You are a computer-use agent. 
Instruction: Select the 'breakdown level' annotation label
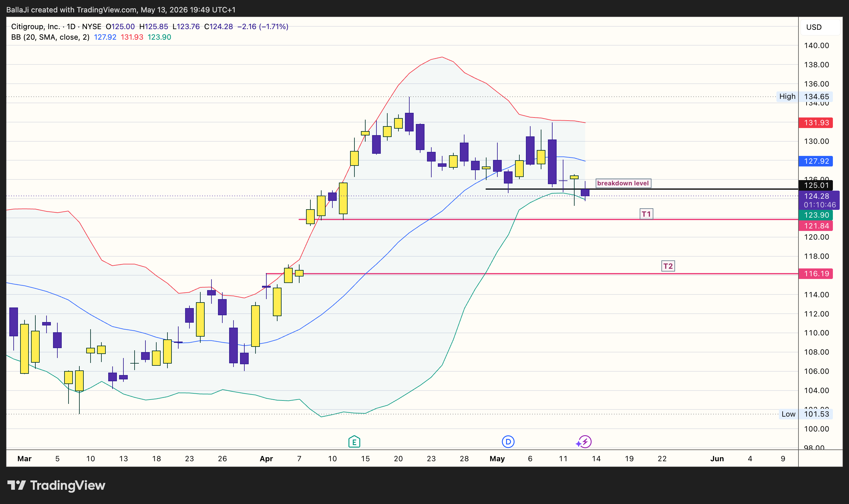tap(623, 183)
